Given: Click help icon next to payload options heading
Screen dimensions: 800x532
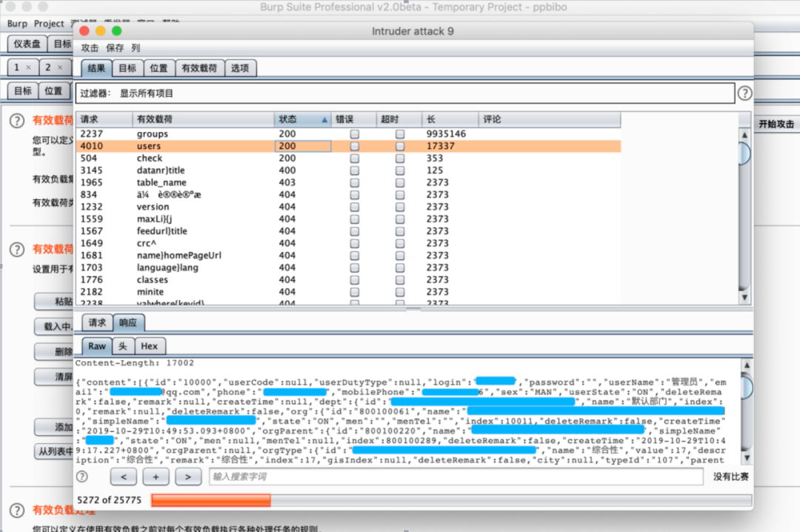Looking at the screenshot, I should [x=17, y=249].
